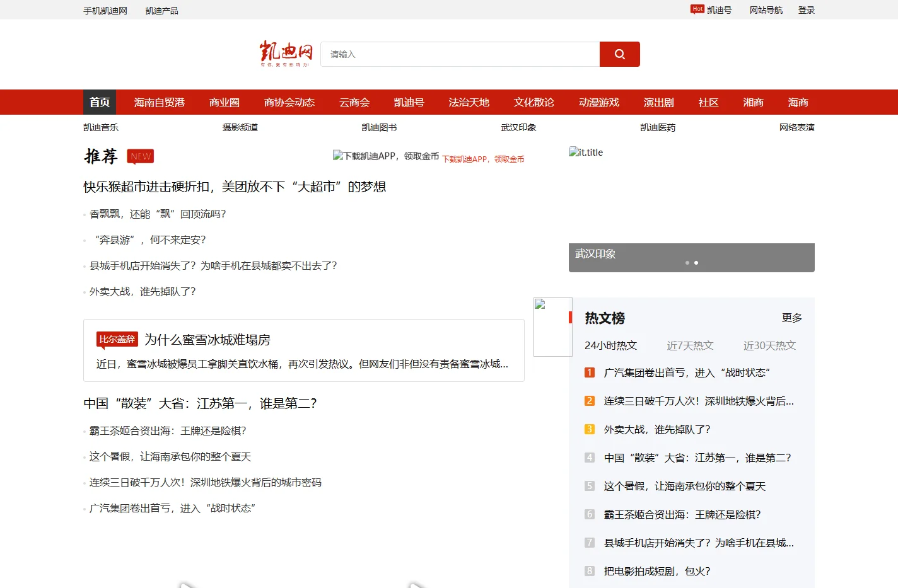Open 网站导航 in the top bar
Image resolution: width=898 pixels, height=588 pixels.
click(x=766, y=10)
